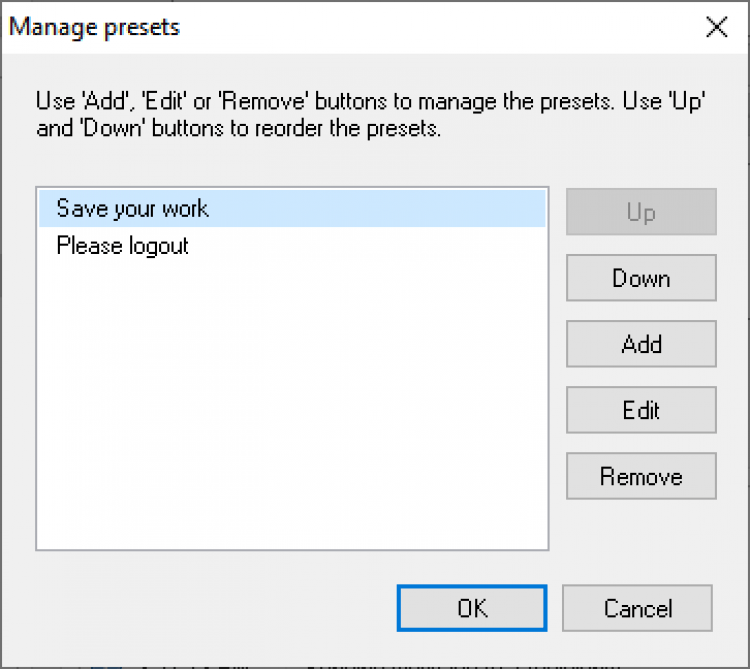
Task: Create a new preset entry
Action: tap(641, 344)
